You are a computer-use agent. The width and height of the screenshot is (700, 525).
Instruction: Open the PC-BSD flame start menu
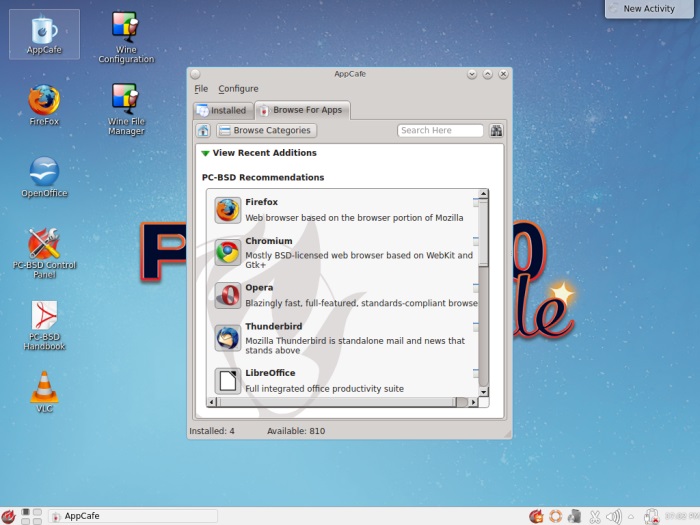click(8, 517)
